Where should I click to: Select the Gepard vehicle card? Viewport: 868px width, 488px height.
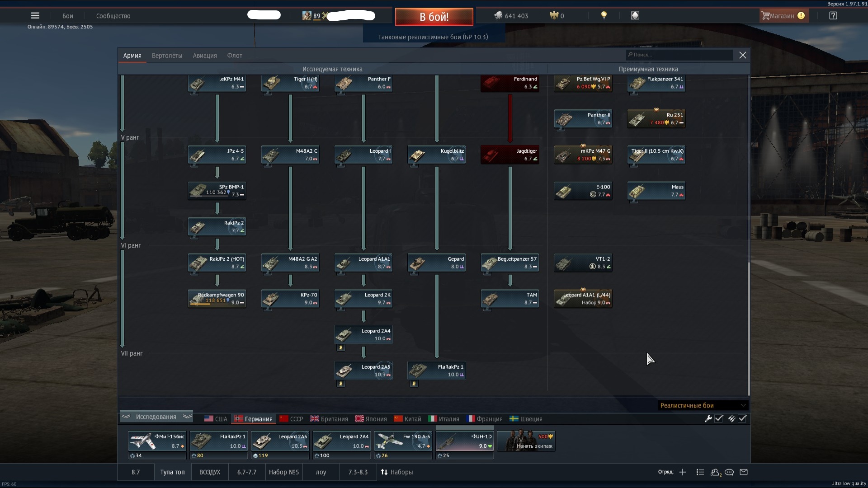click(x=437, y=263)
